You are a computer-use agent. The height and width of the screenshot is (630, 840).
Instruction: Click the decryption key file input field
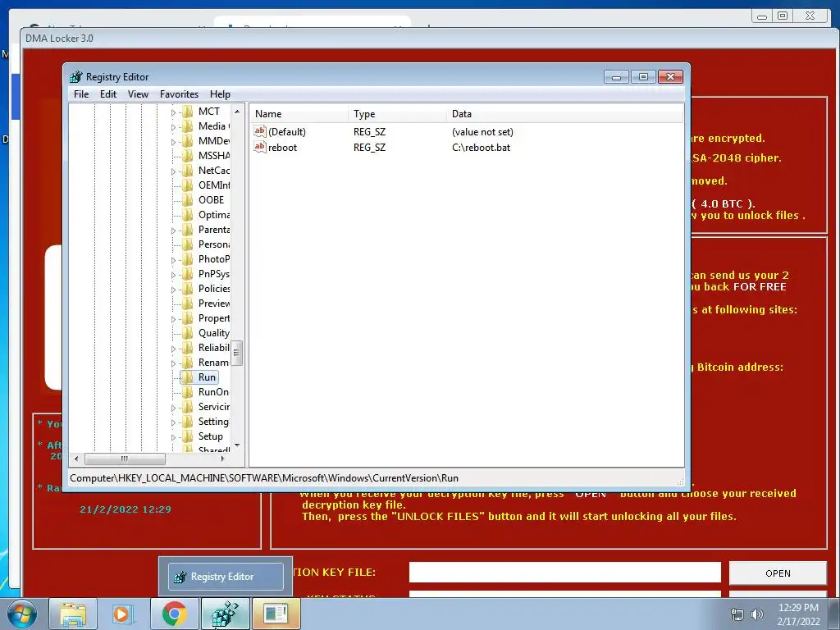click(x=564, y=572)
